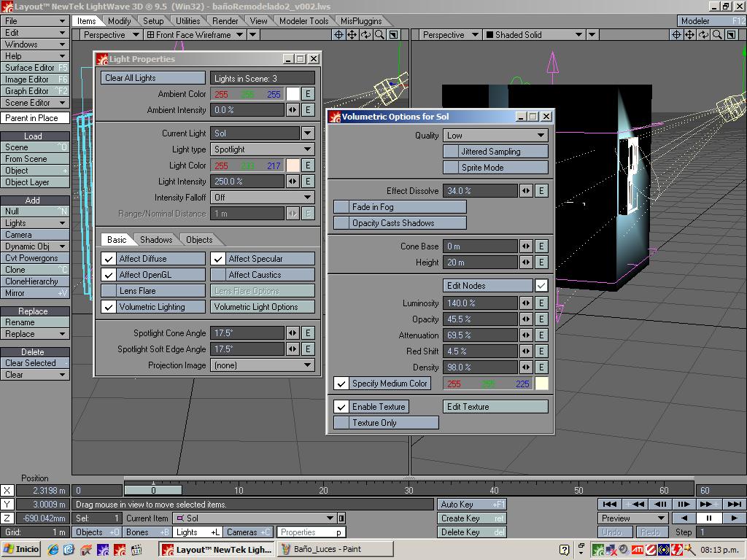Click the Edit Nodes button
Image resolution: width=747 pixels, height=560 pixels.
pos(488,286)
